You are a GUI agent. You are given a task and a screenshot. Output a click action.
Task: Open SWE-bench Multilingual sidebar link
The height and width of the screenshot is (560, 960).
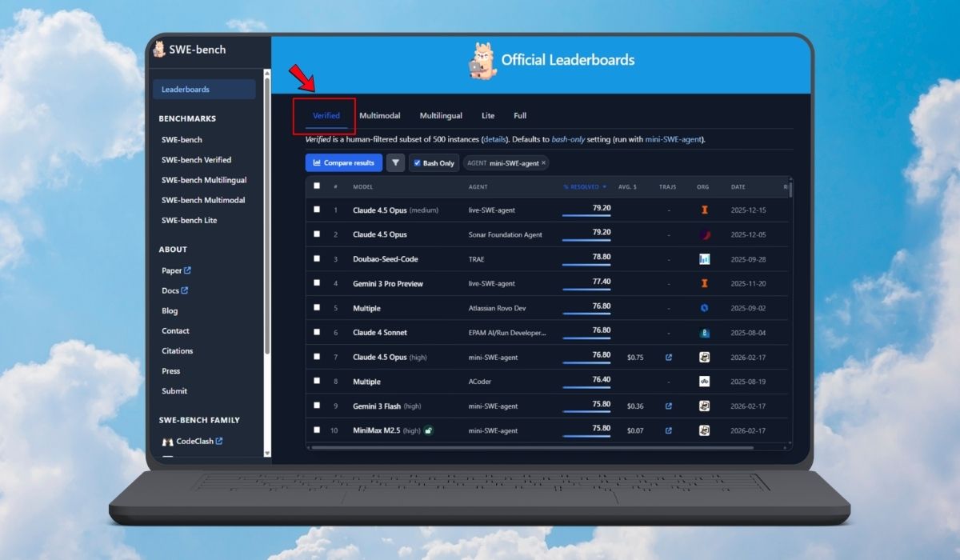204,180
